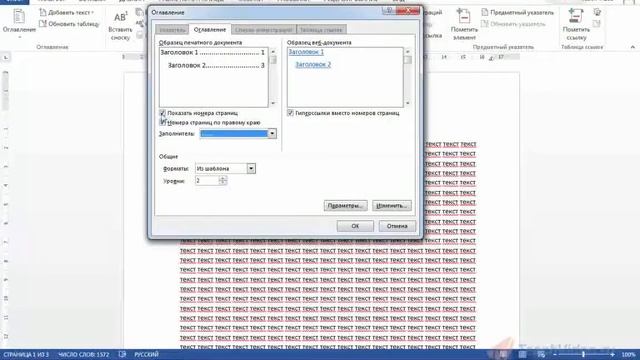Image resolution: width=640 pixels, height=360 pixels.
Task: Click the Параметры... button
Action: (x=345, y=206)
